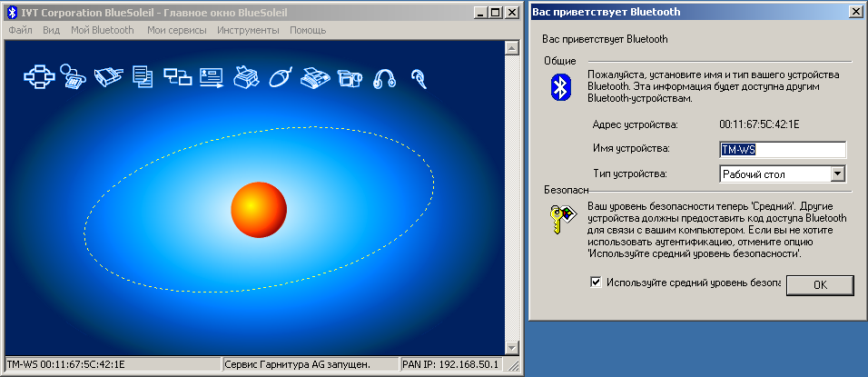868x377 pixels.
Task: Select the mouse Human Interface Device icon
Action: (x=281, y=77)
